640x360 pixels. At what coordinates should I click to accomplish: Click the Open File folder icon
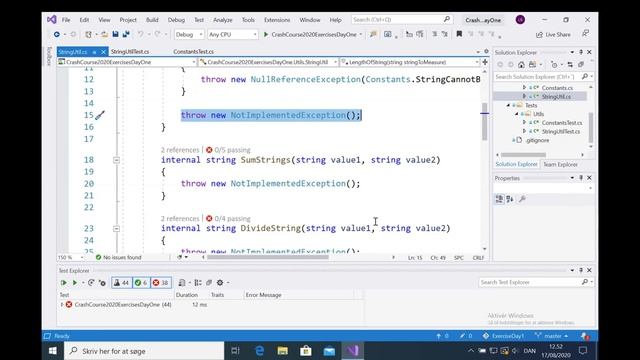(x=104, y=35)
